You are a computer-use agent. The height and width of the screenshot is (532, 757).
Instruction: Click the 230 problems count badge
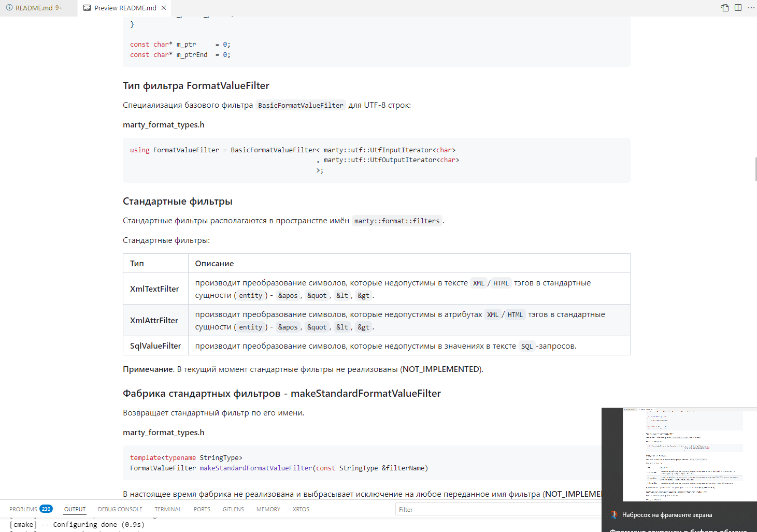click(x=46, y=509)
